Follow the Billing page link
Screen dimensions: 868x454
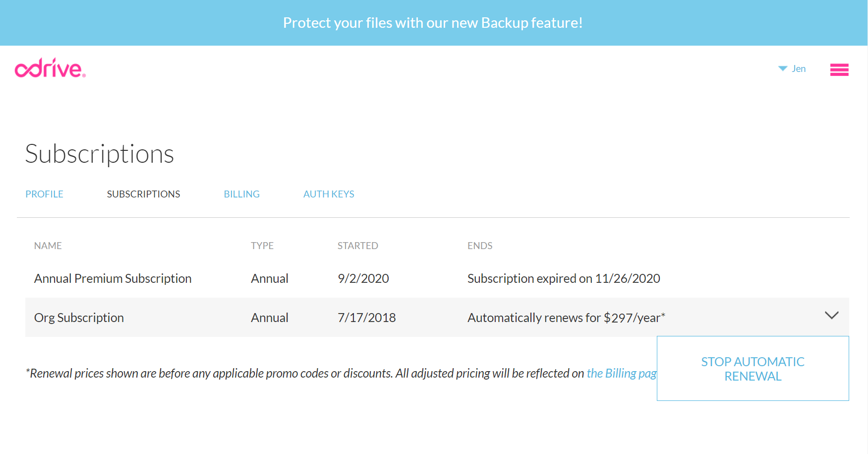point(621,373)
